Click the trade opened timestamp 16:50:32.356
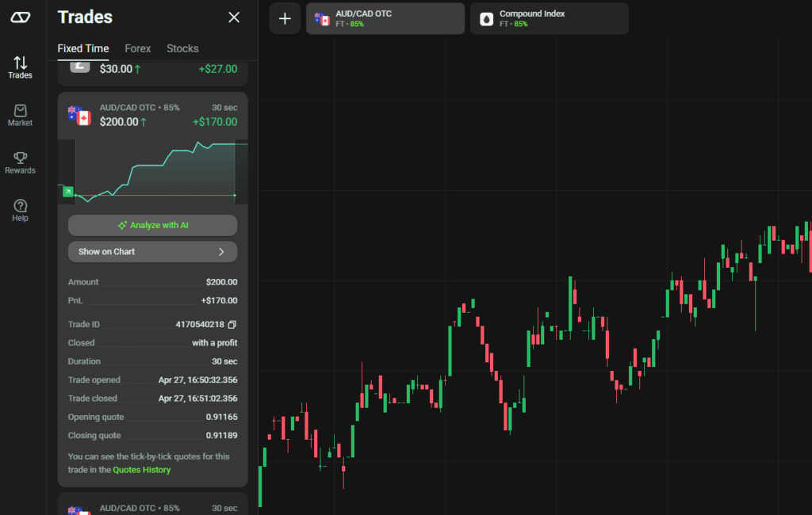Viewport: 812px width, 515px height. point(197,380)
